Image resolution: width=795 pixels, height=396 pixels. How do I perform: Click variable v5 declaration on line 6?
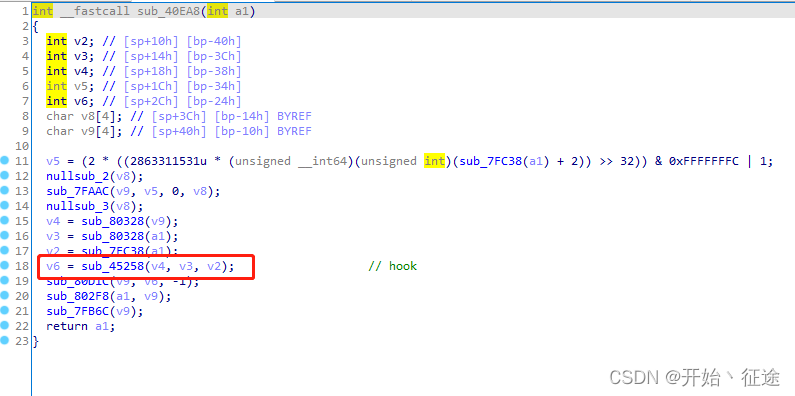pyautogui.click(x=81, y=86)
